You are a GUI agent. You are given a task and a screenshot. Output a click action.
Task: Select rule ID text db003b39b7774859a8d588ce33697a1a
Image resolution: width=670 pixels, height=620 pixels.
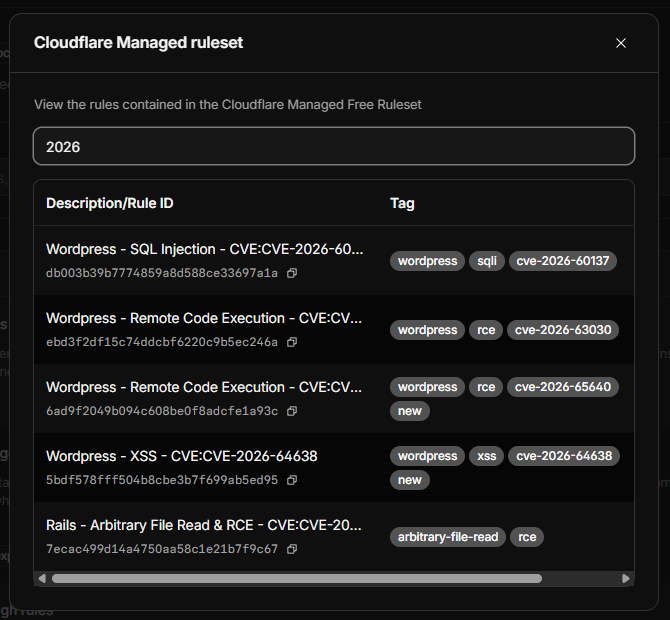[162, 273]
